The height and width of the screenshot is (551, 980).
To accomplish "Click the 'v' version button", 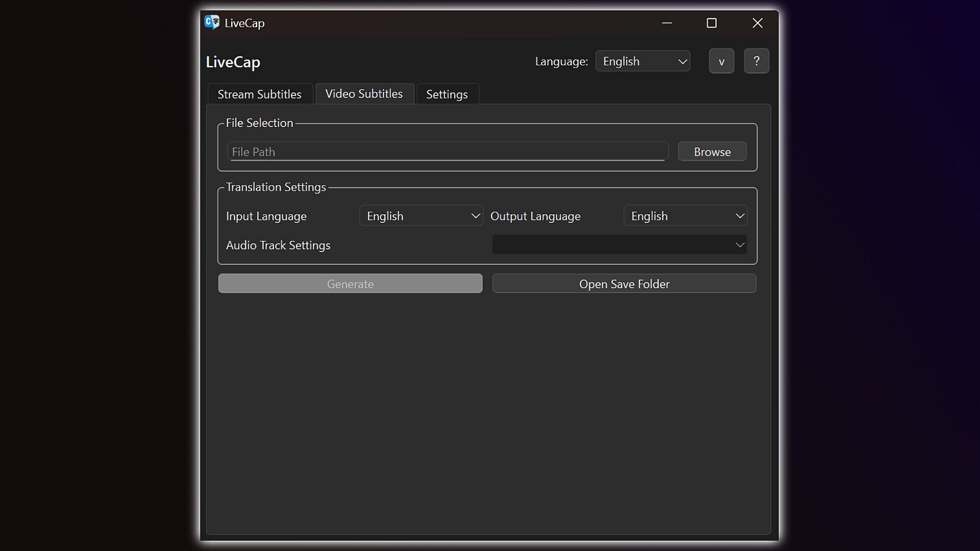I will tap(721, 61).
